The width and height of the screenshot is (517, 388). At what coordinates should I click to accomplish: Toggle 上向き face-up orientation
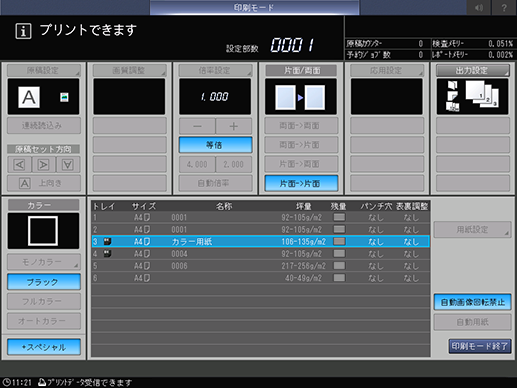coord(44,183)
